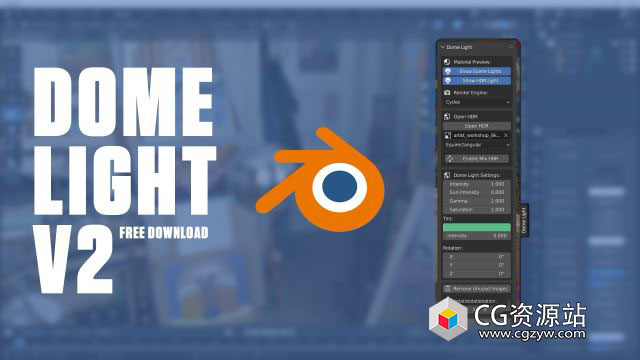This screenshot has height=360, width=640.
Task: Collapse the Dome Light panel chevron
Action: coord(443,47)
